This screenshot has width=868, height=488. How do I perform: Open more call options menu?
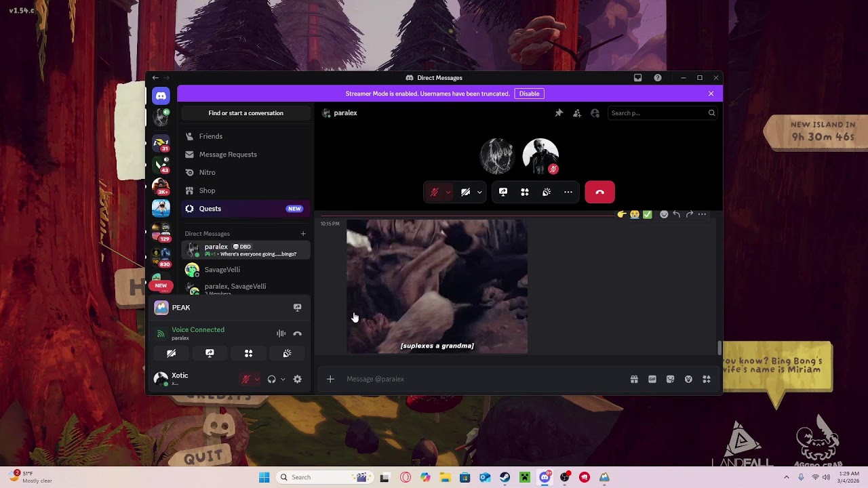coord(568,192)
